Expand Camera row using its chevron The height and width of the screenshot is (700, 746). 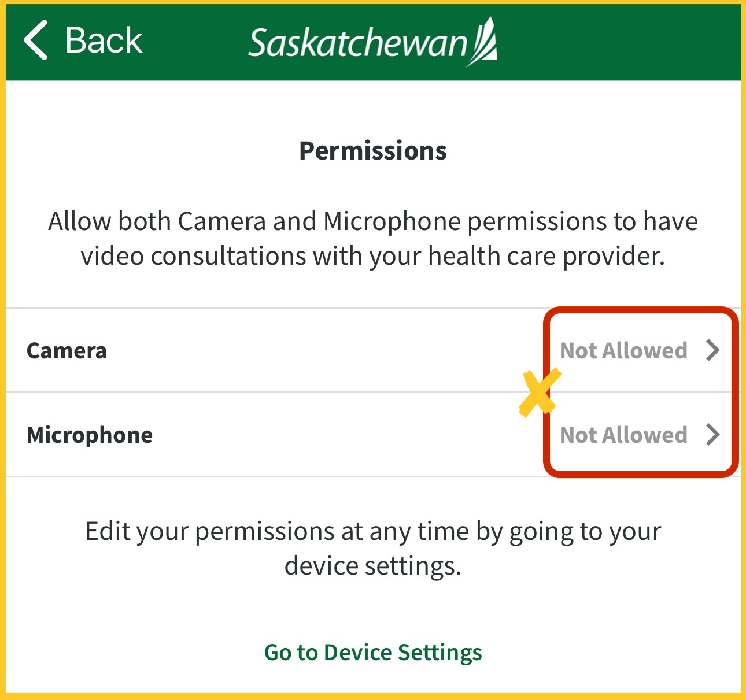pos(712,350)
